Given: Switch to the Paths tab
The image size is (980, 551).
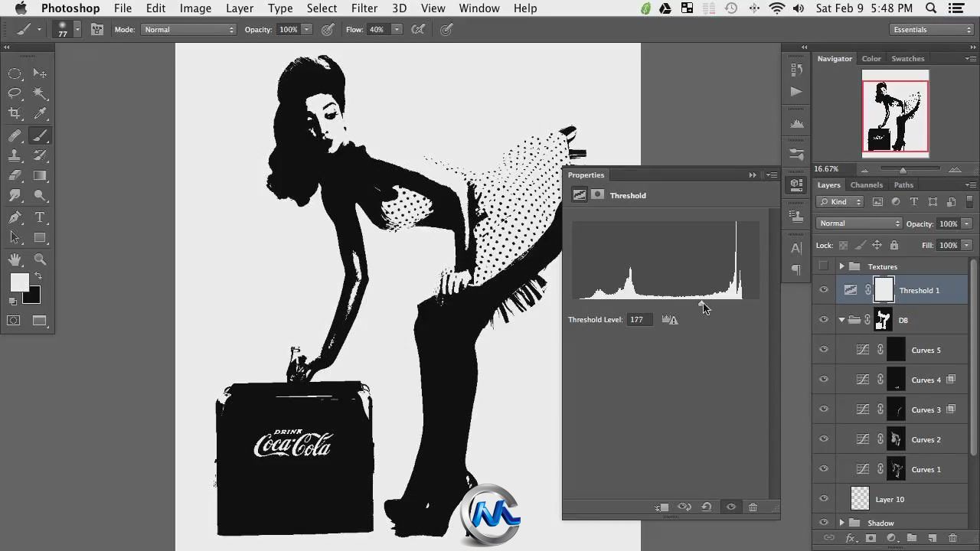Looking at the screenshot, I should (x=903, y=184).
